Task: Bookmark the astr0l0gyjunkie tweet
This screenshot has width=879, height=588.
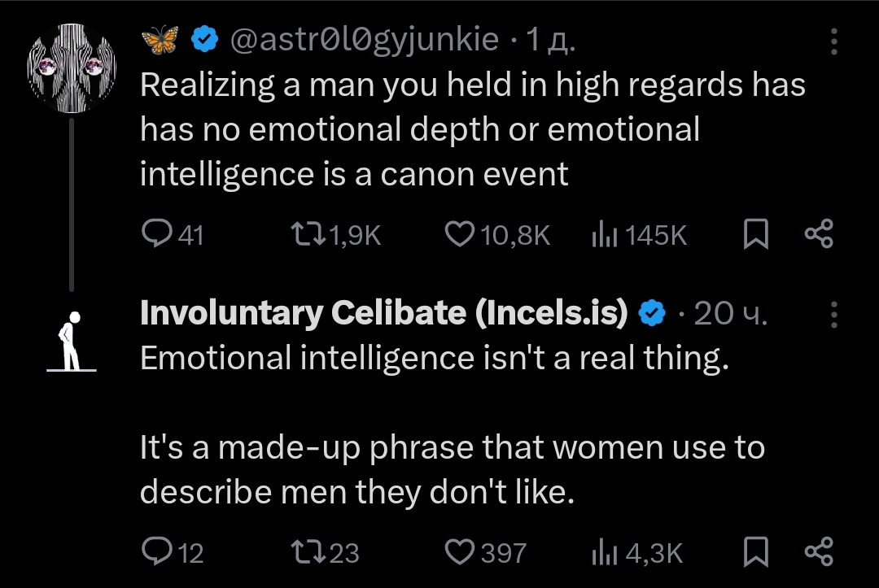Action: click(x=756, y=235)
